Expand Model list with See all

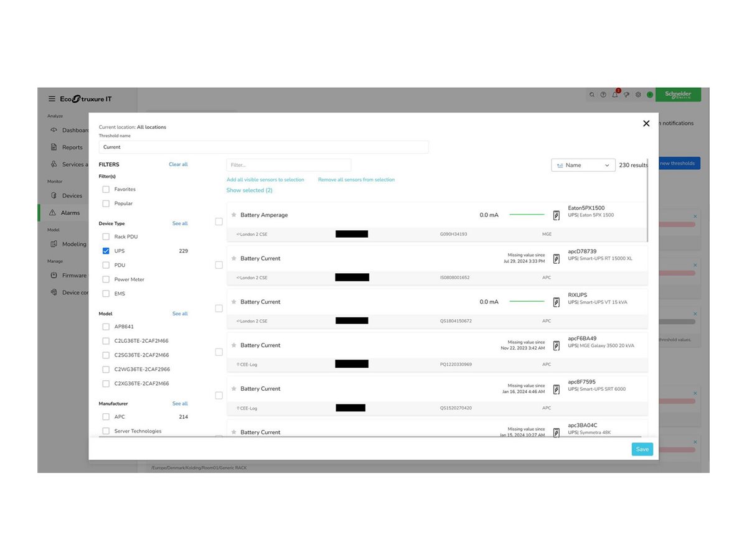[180, 314]
